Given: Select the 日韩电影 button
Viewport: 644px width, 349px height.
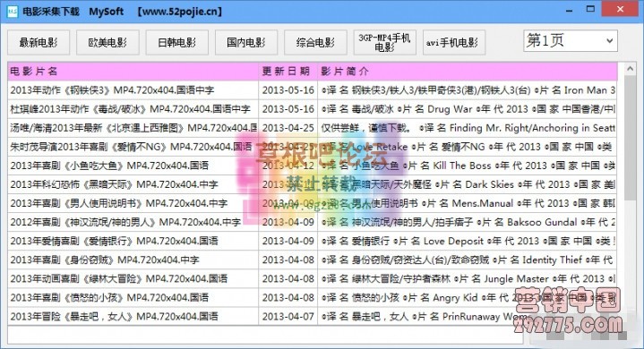Looking at the screenshot, I should pos(177,42).
